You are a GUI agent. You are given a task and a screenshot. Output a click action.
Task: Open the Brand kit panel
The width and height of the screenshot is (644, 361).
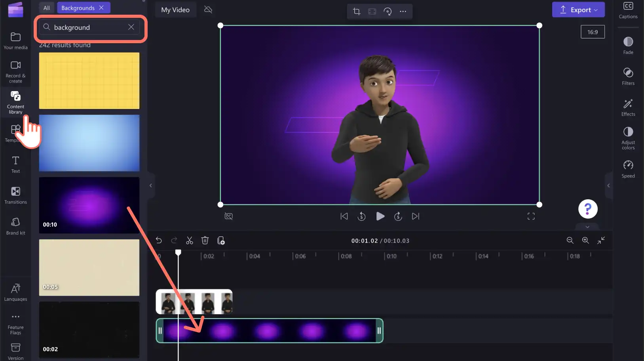(x=15, y=226)
